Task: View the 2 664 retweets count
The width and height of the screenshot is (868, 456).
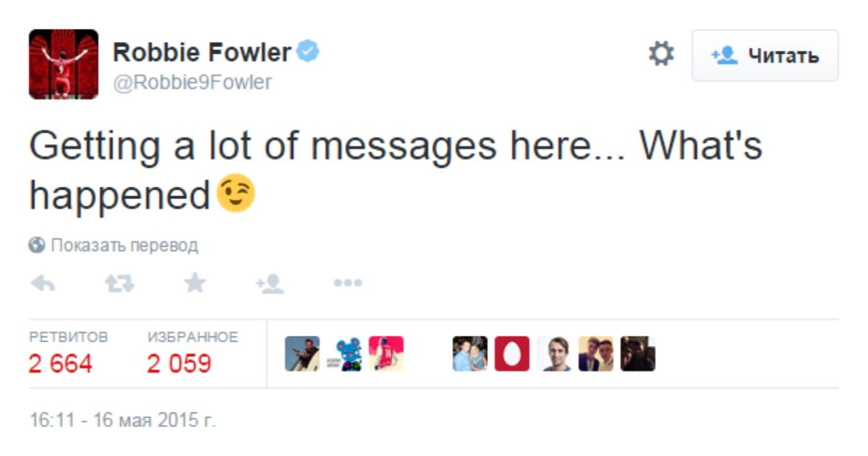Action: click(61, 363)
